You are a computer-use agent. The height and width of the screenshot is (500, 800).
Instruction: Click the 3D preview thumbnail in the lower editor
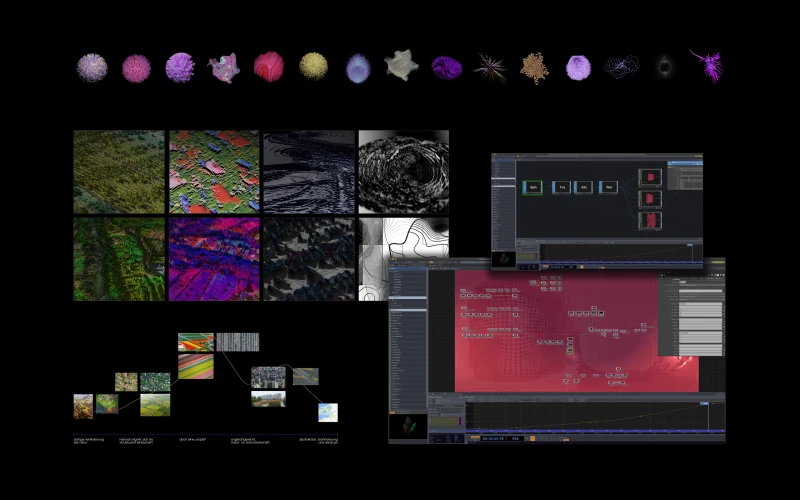click(x=408, y=425)
